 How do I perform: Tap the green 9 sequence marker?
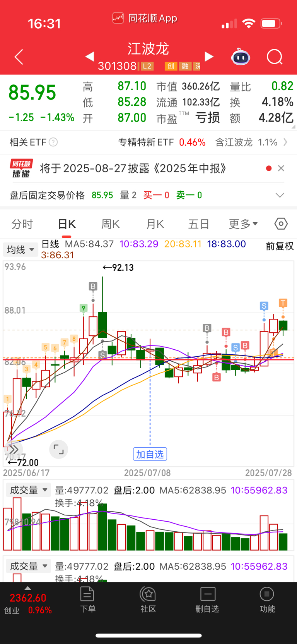pos(84,308)
